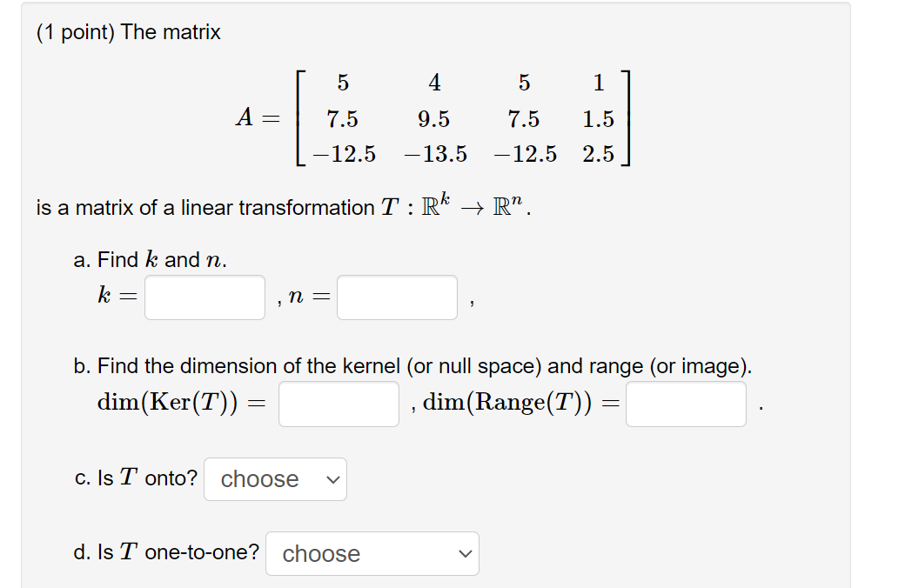The image size is (912, 588).
Task: Click the matrix entry 4 in top row
Action: 434,83
